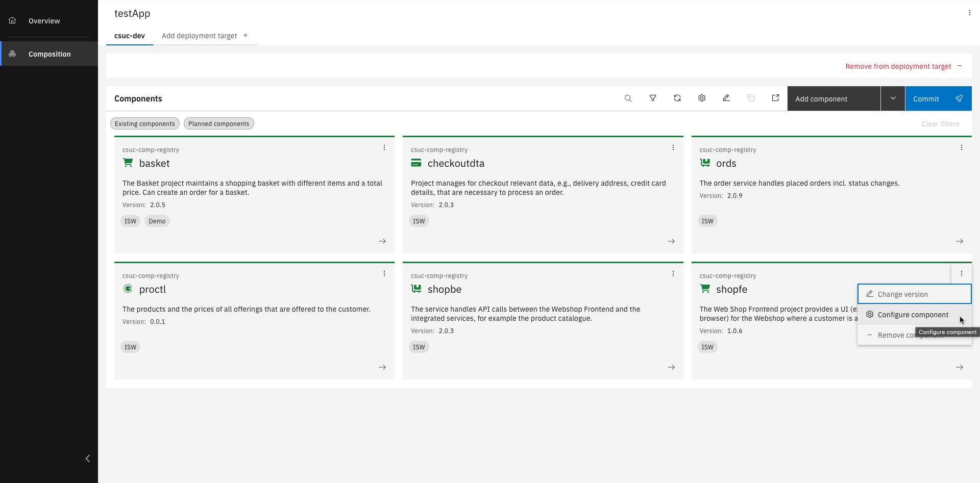Screen dimensions: 980x483
Task: Toggle the Existing components filter tag
Action: (144, 123)
